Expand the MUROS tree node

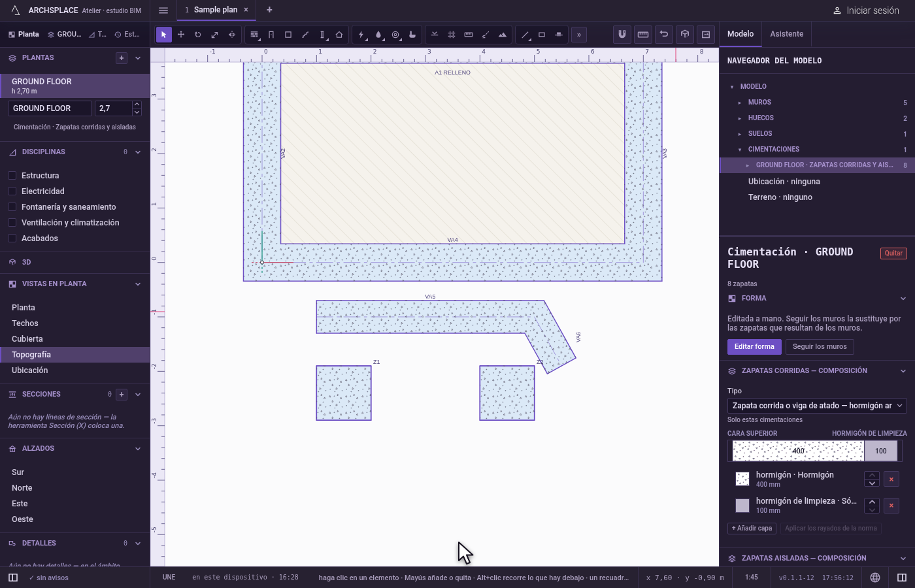[x=740, y=103]
